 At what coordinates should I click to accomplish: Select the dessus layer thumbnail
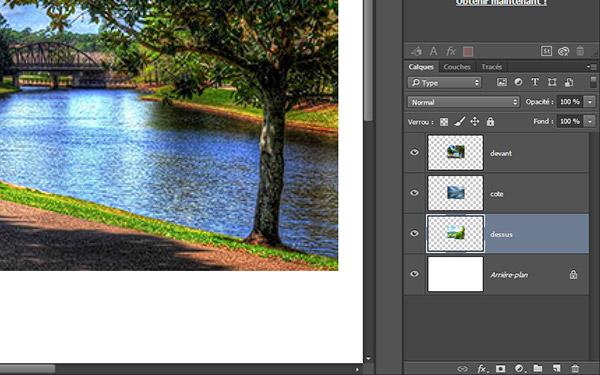(x=455, y=233)
